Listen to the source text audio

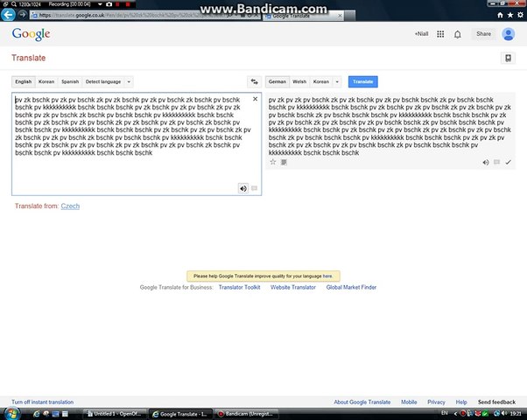243,188
